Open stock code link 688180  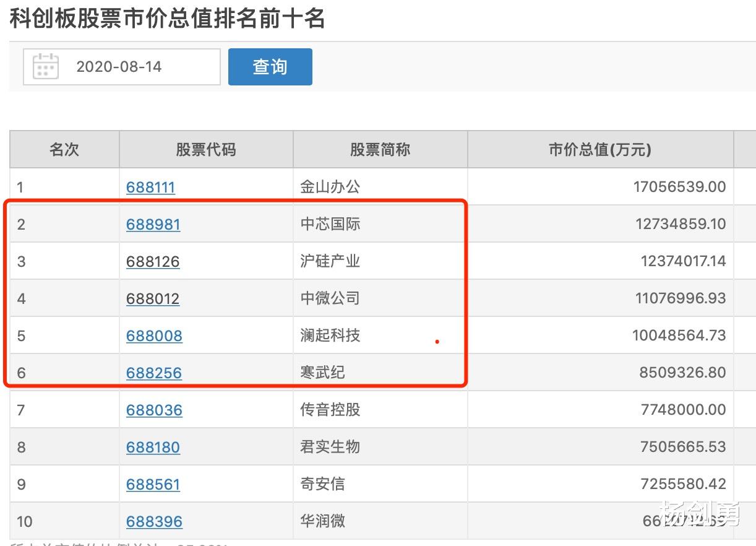click(x=153, y=447)
